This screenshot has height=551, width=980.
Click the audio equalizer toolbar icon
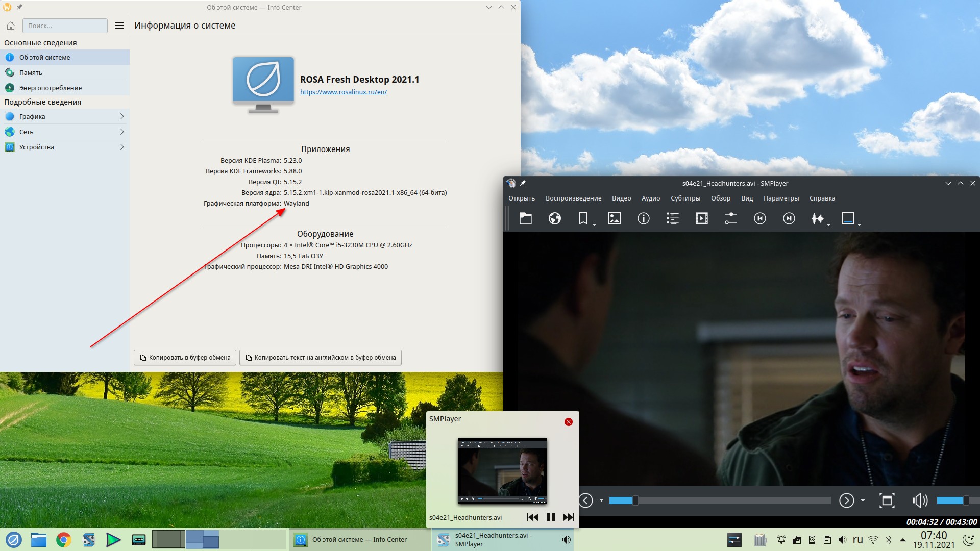pos(818,219)
